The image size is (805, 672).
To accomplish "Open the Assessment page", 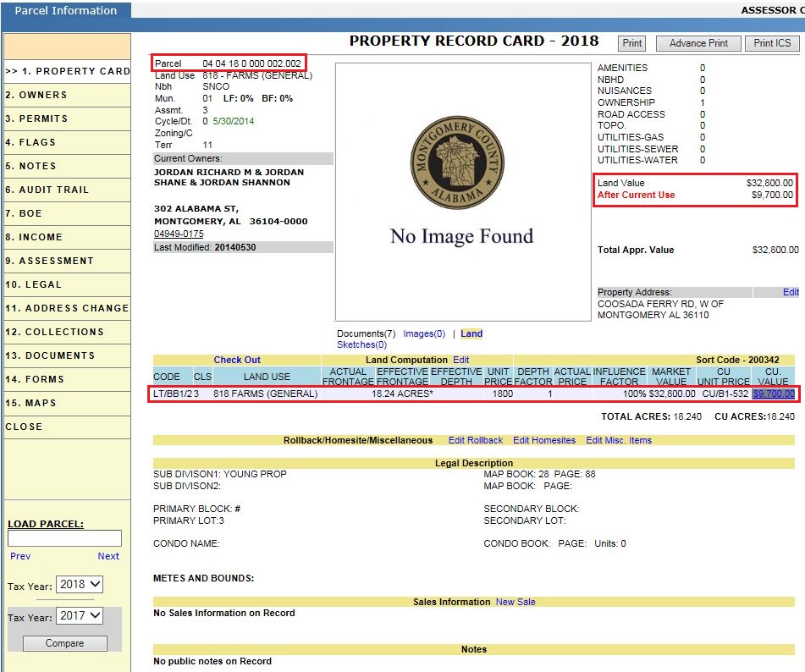I will tap(67, 261).
